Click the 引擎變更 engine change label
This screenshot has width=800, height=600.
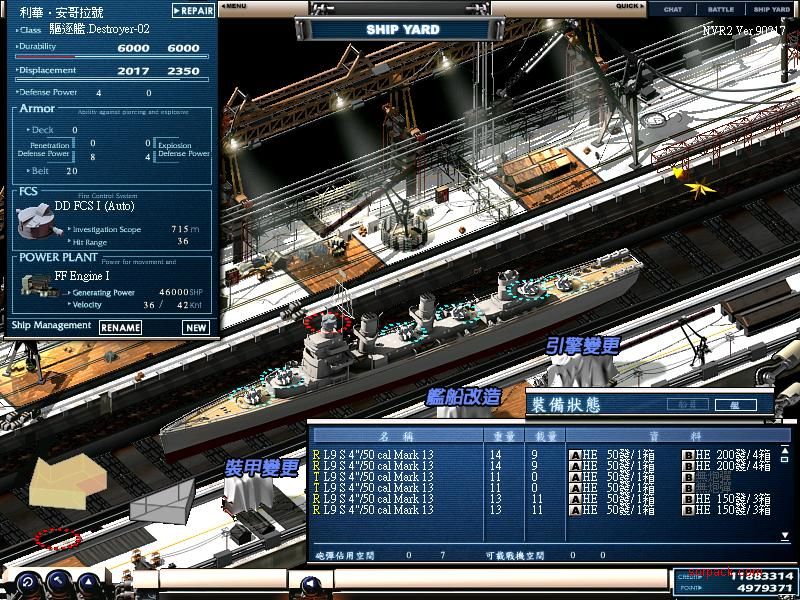582,346
